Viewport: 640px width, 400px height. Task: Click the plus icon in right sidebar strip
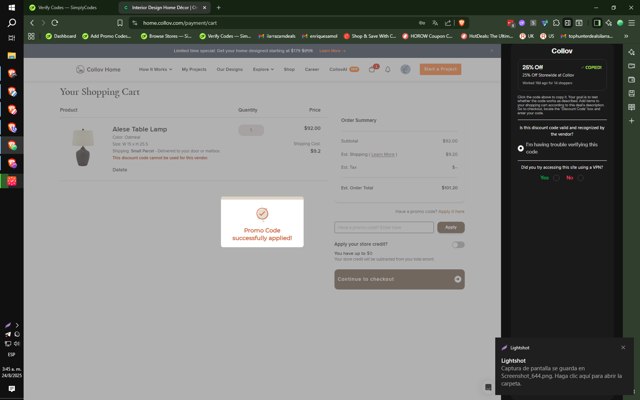(631, 121)
